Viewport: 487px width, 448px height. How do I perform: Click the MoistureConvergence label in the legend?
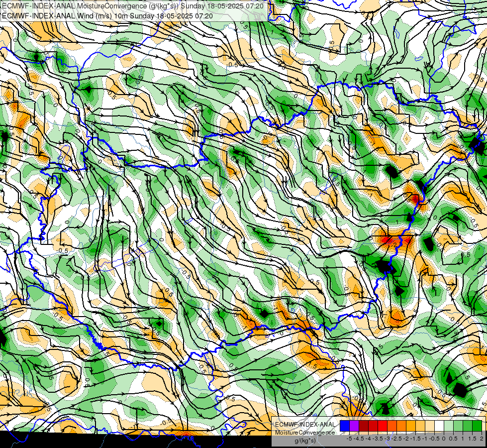click(x=305, y=433)
